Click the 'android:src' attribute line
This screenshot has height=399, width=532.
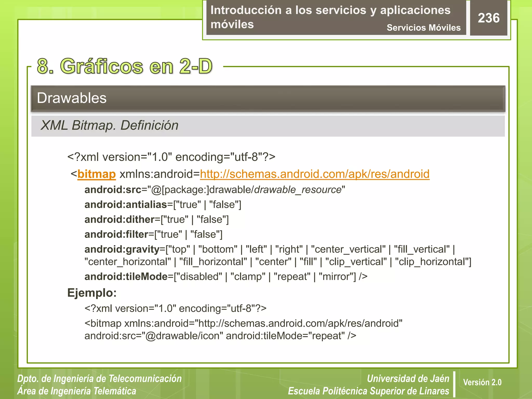[x=215, y=190]
